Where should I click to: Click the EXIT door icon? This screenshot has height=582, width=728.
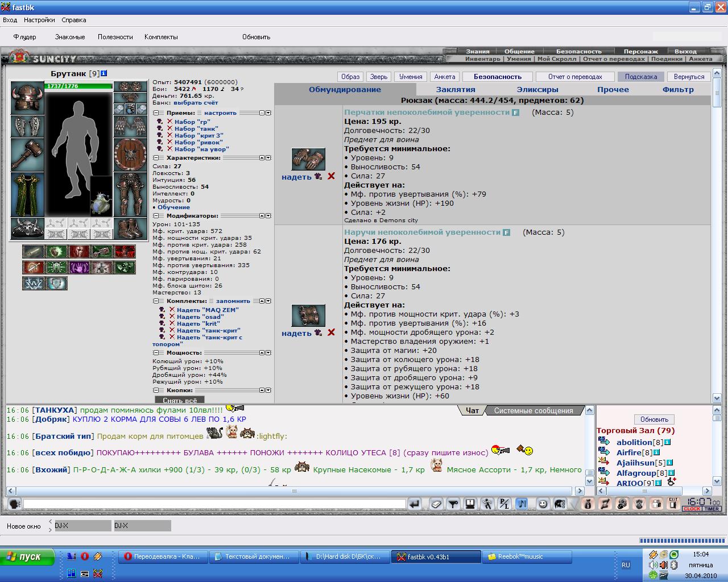(673, 504)
